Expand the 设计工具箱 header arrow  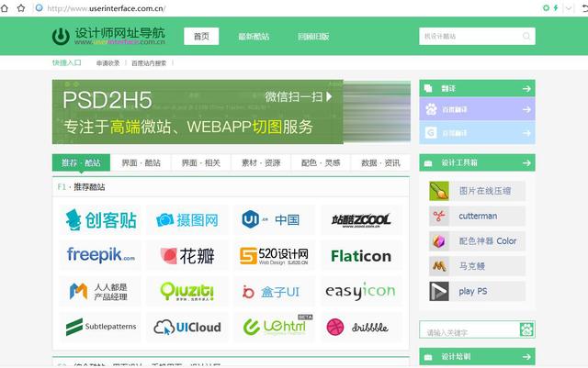(526, 162)
